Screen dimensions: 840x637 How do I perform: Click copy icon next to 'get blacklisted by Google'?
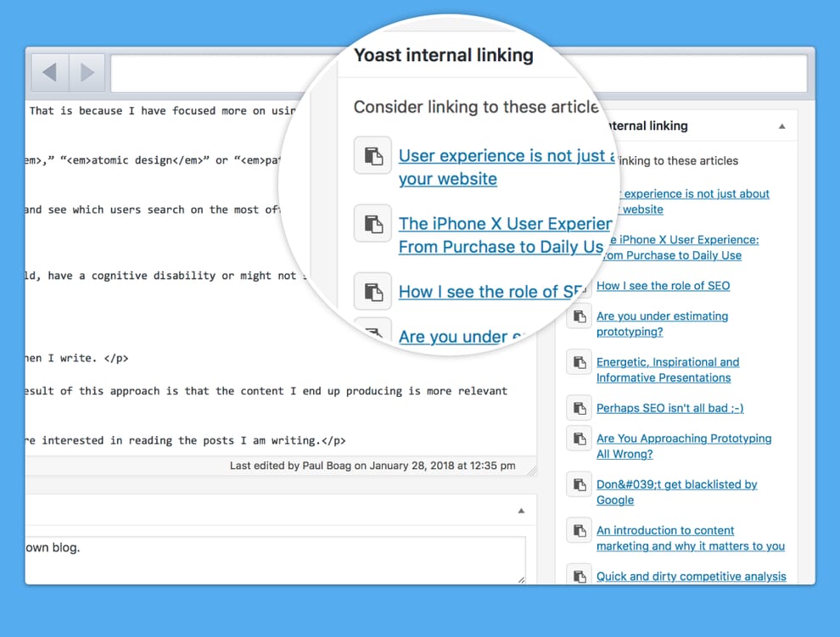(x=579, y=484)
